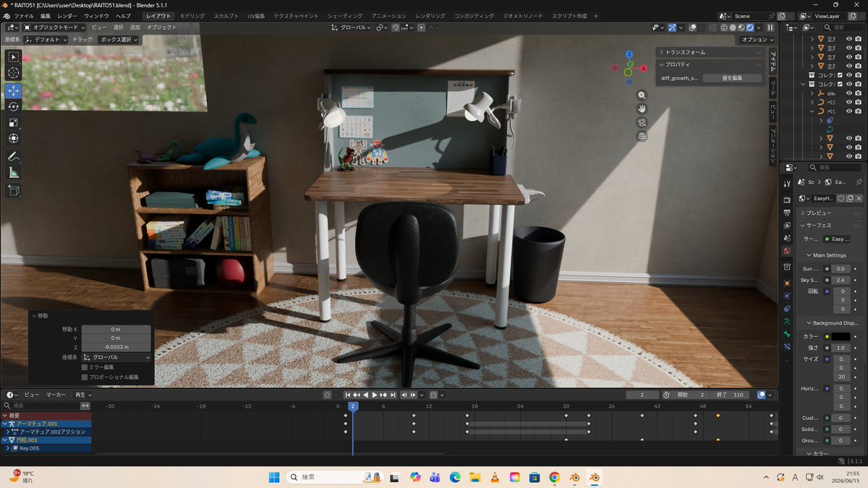This screenshot has width=868, height=488.
Task: Click the Windows Start button
Action: point(274,477)
